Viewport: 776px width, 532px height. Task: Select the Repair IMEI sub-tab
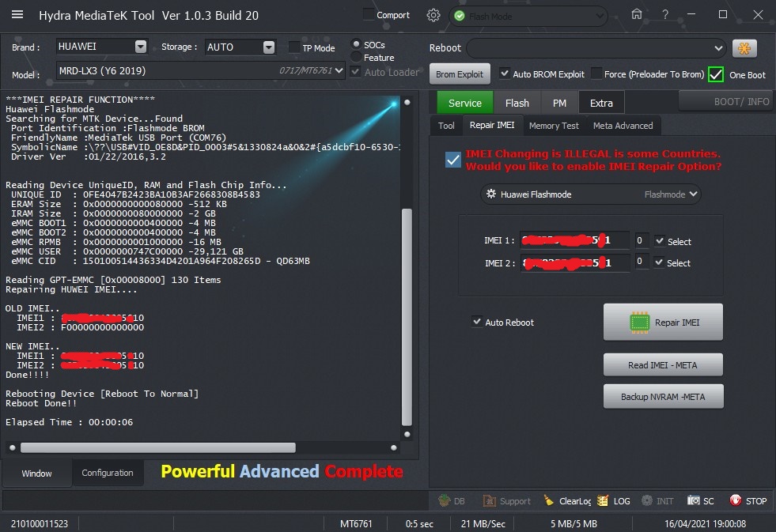click(x=492, y=125)
